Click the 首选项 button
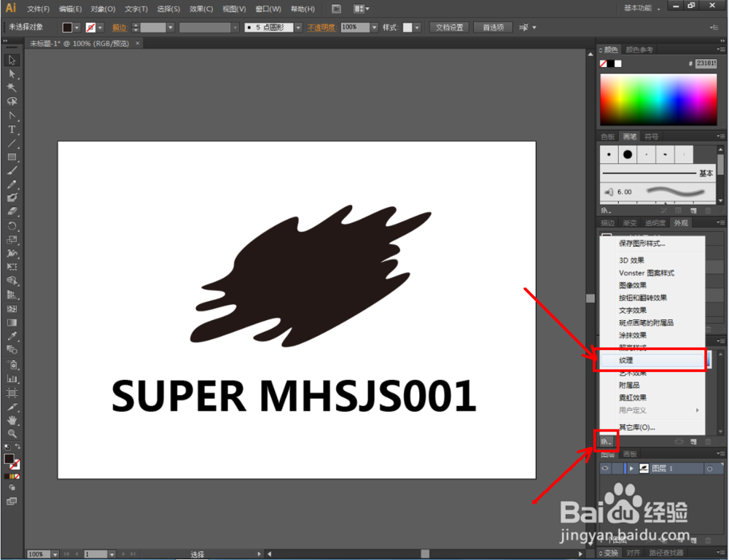The image size is (729, 560). 493,28
